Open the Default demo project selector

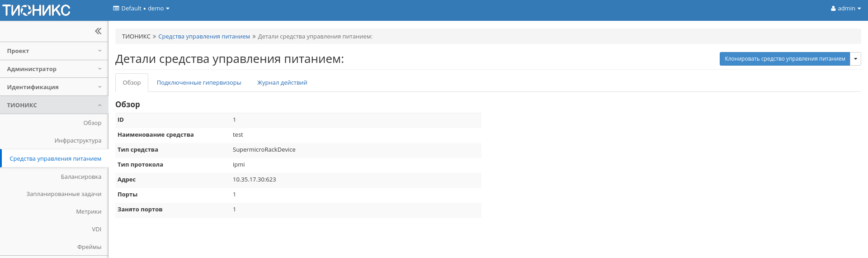pyautogui.click(x=141, y=9)
